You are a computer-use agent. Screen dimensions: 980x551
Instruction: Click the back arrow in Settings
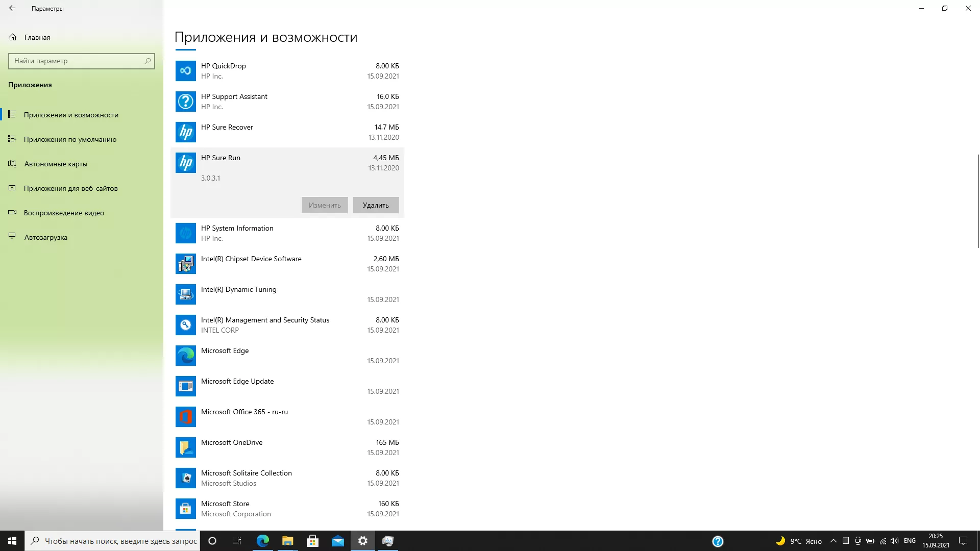coord(12,8)
